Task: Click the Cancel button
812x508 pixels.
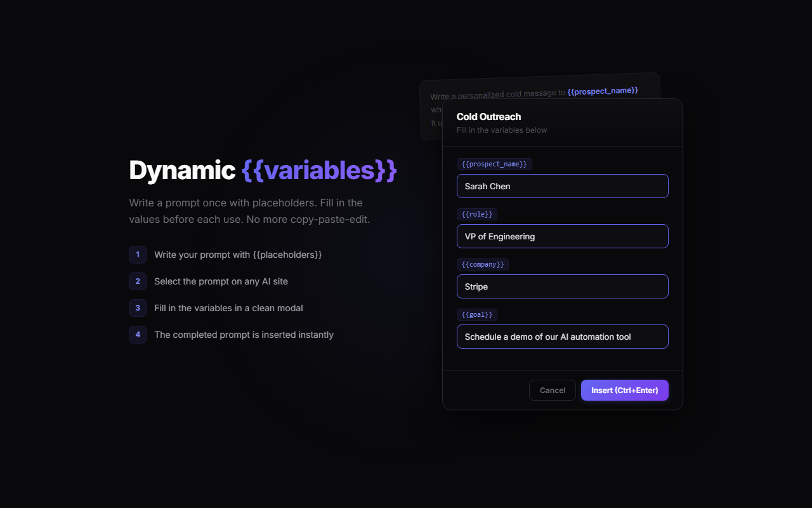Action: (553, 390)
